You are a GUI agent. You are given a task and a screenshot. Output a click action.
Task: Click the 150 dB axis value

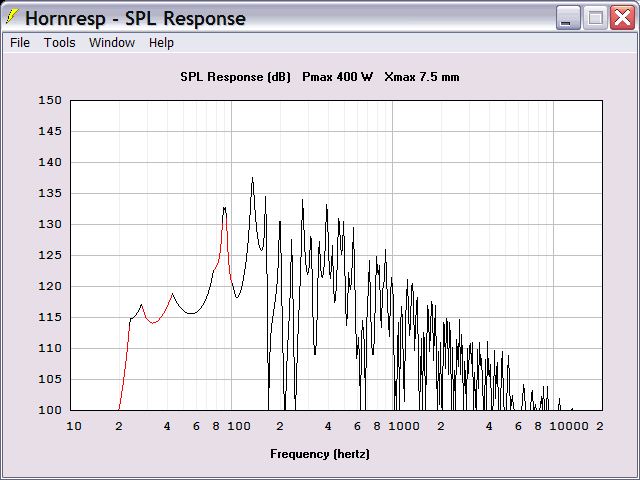pos(50,100)
